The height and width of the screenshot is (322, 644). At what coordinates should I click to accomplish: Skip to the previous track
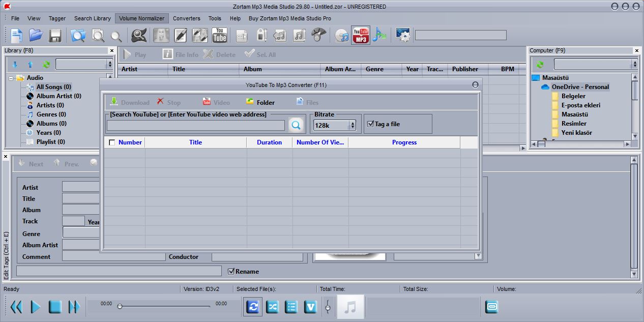pos(17,307)
